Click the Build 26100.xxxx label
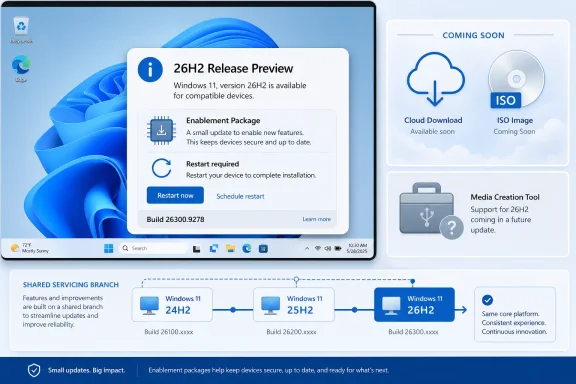Viewport: 576px width, 384px height. (169, 332)
